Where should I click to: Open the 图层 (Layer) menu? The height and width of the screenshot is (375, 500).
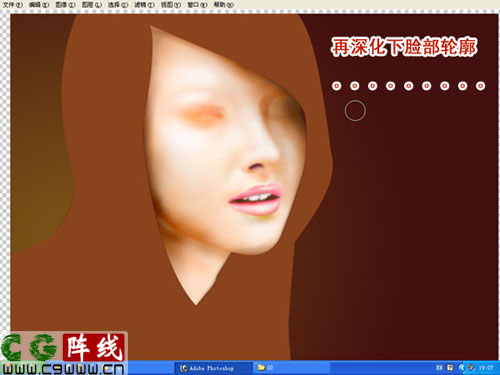92,5
